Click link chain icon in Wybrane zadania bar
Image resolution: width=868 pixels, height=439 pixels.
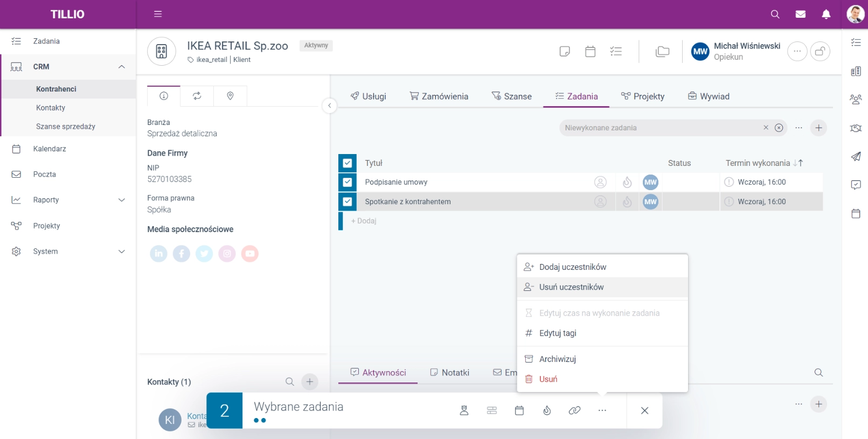(x=574, y=410)
